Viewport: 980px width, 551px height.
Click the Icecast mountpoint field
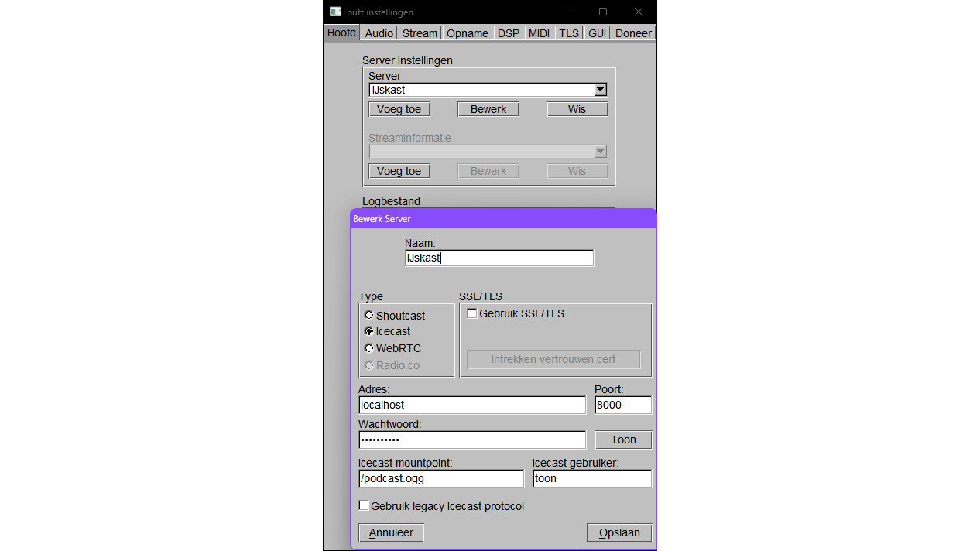[441, 478]
